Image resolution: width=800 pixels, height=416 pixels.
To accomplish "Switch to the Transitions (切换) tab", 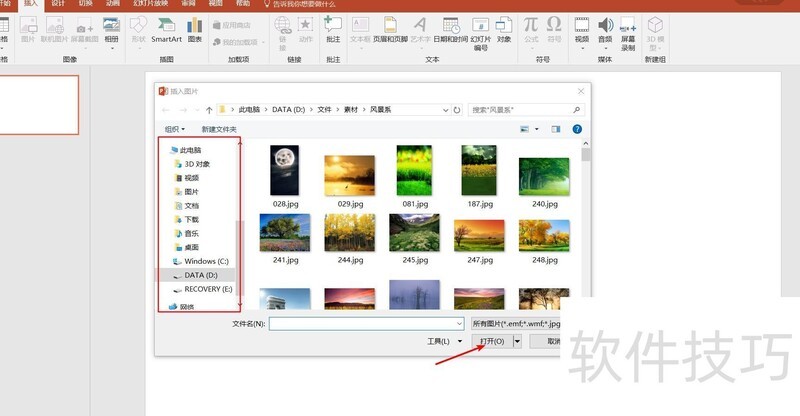I will coord(85,4).
